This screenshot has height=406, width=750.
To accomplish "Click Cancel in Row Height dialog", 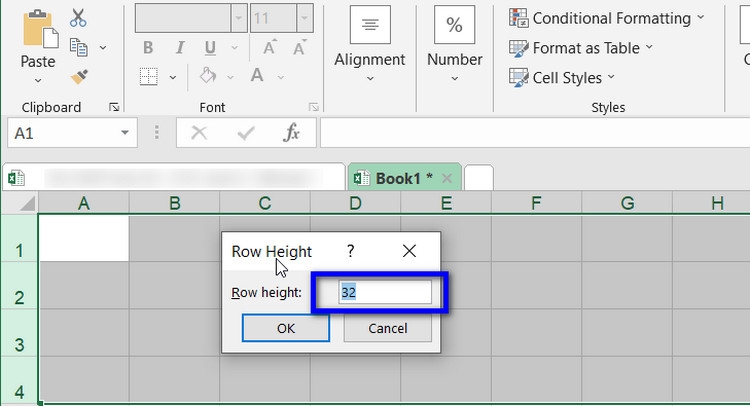I will point(387,328).
